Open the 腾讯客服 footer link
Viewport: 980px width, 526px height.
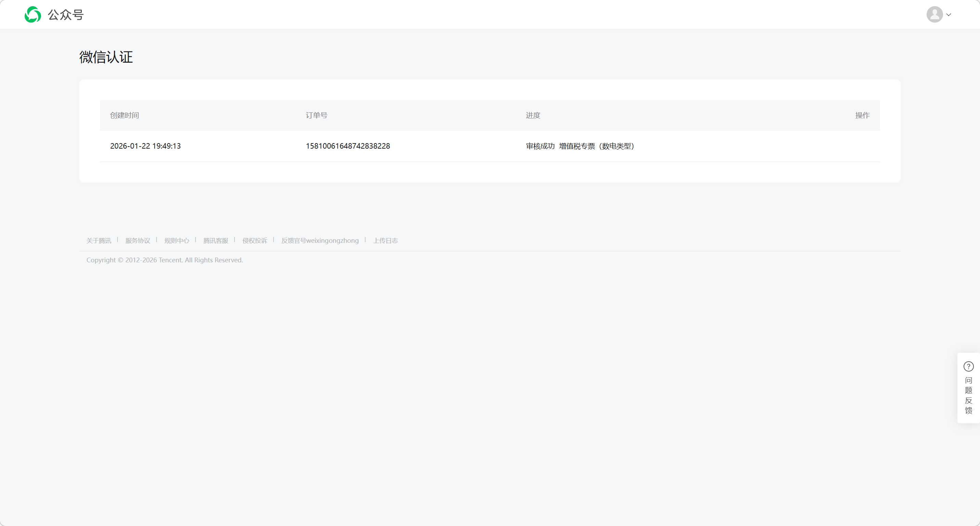216,240
